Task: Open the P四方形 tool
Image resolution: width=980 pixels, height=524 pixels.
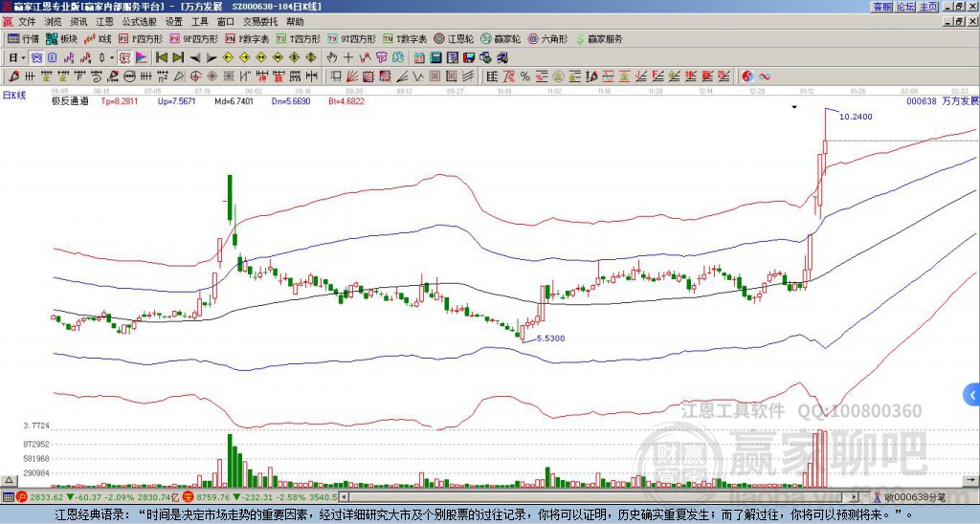Action: [x=141, y=38]
